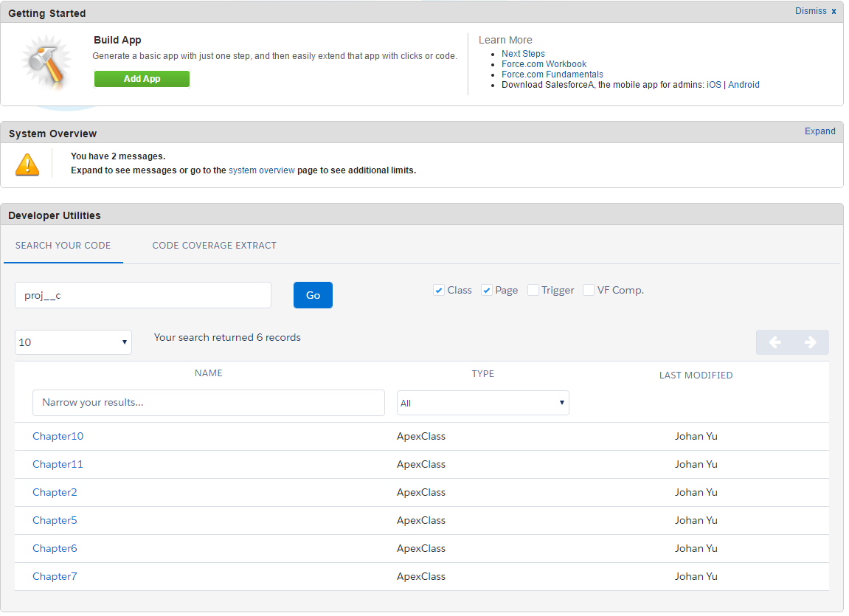This screenshot has height=616, width=849.
Task: Open the Force.com Workbook link
Action: 544,64
